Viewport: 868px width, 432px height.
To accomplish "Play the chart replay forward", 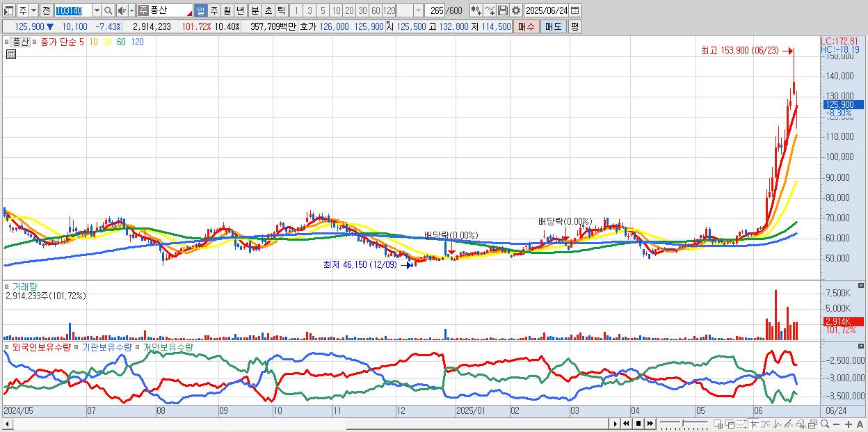I will (x=616, y=424).
